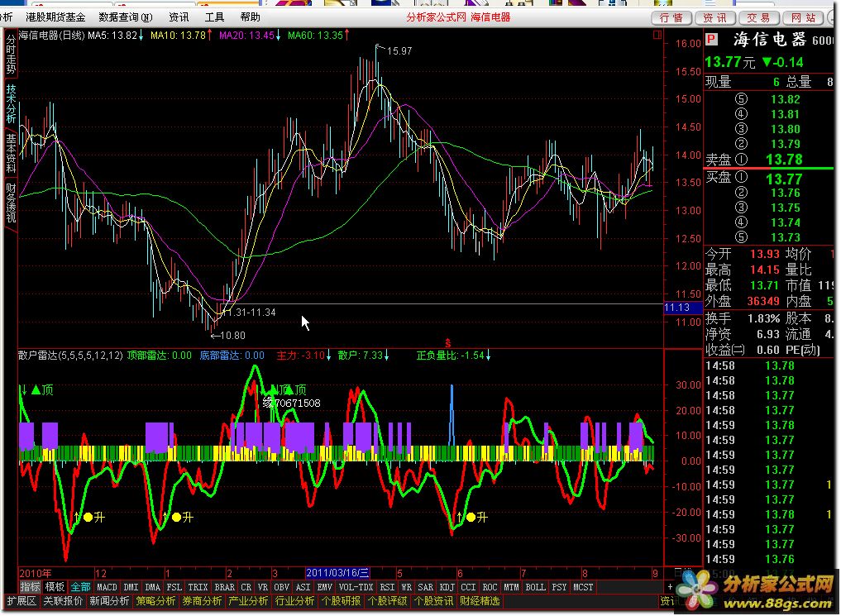Image resolution: width=841 pixels, height=616 pixels.
Task: Open the 产业分析 tab
Action: 248,601
